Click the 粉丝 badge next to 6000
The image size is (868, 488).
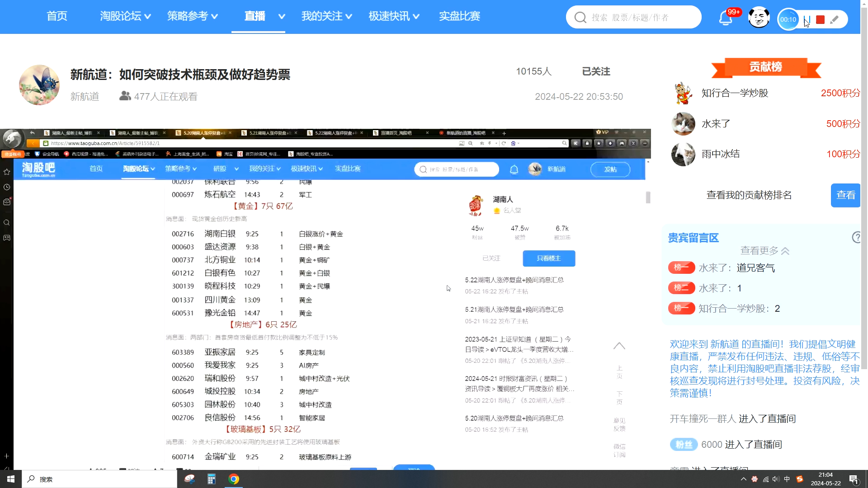(x=684, y=445)
